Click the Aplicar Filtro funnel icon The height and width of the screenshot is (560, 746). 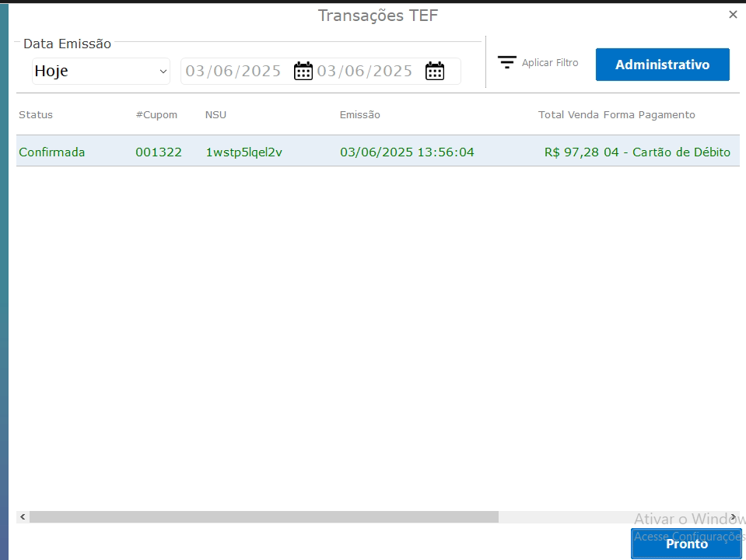pos(507,63)
